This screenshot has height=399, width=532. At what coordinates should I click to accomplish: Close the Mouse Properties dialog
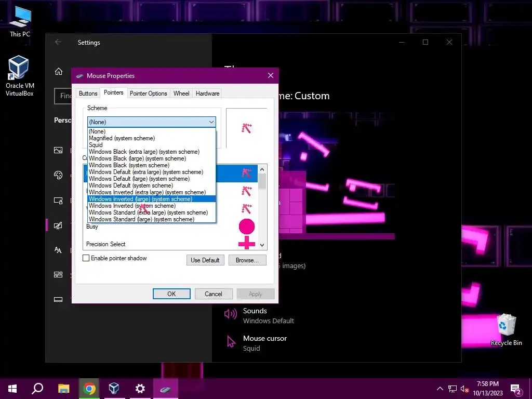(x=270, y=75)
